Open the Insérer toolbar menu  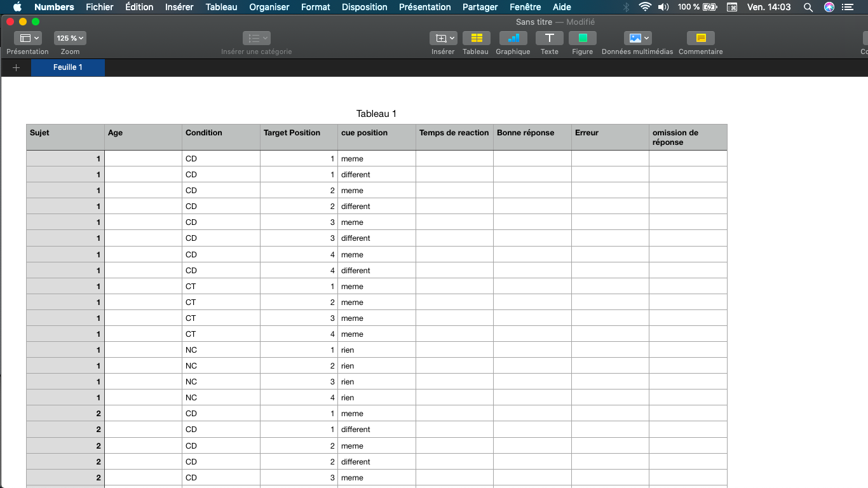(x=443, y=38)
